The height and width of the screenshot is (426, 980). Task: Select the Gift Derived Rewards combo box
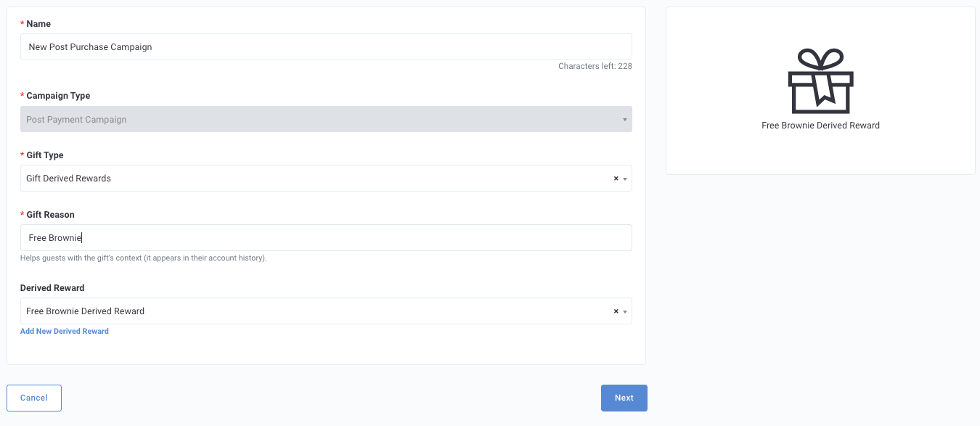[x=326, y=179]
